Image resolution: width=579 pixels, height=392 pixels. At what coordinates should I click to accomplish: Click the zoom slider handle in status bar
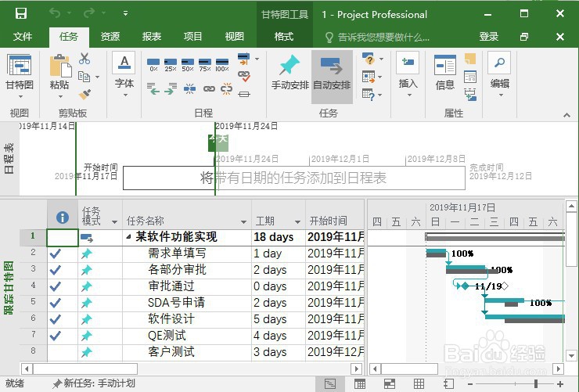coord(535,384)
